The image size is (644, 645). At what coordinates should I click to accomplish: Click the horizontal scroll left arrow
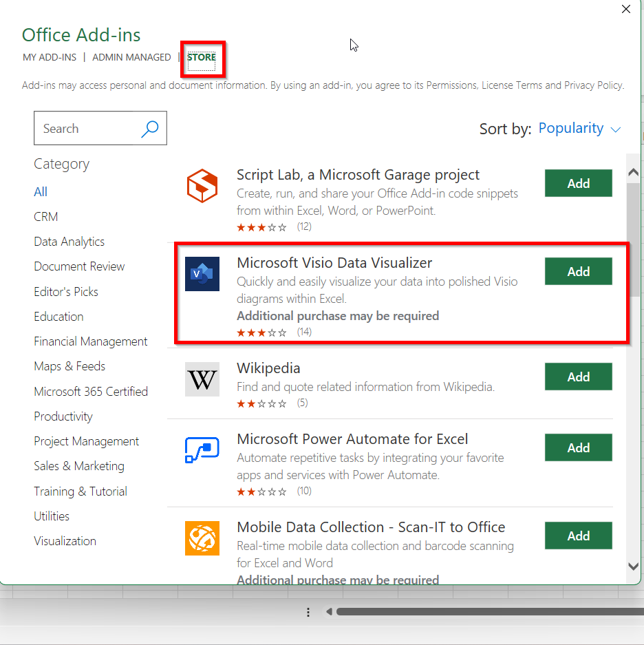click(x=329, y=612)
